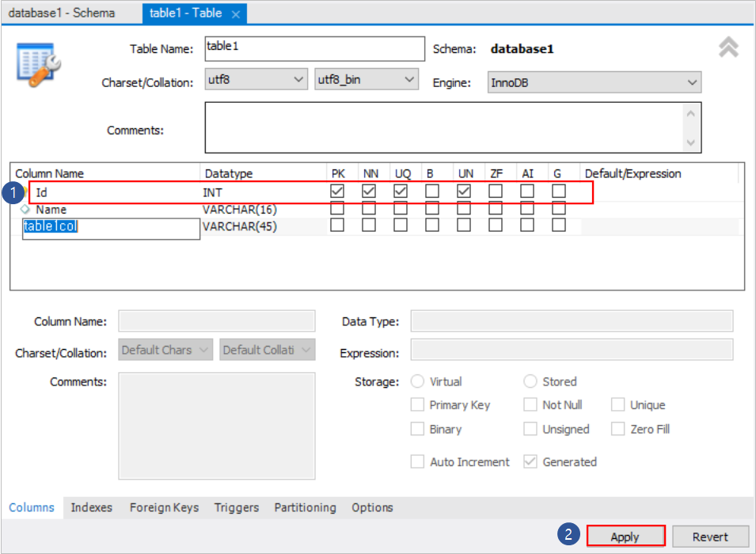Viewport: 756px width, 554px height.
Task: Open the Indexes tab
Action: 91,507
